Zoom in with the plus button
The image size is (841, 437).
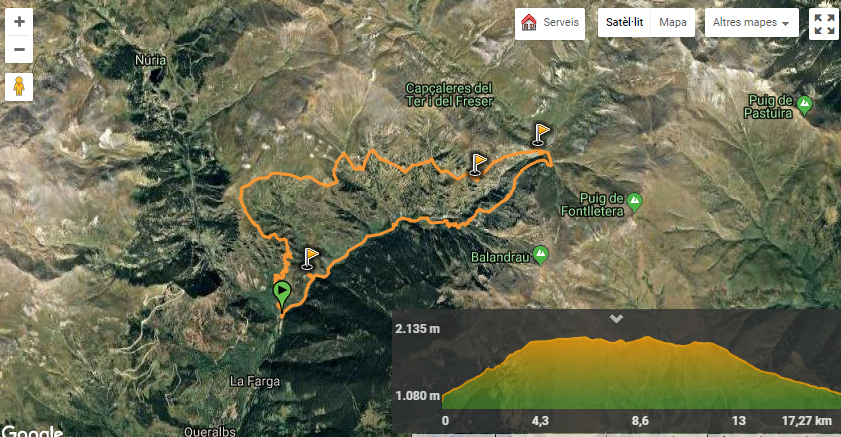pyautogui.click(x=19, y=22)
